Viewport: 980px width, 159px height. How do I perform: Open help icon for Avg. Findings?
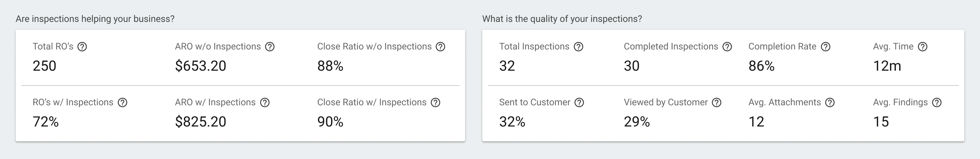[x=937, y=102]
